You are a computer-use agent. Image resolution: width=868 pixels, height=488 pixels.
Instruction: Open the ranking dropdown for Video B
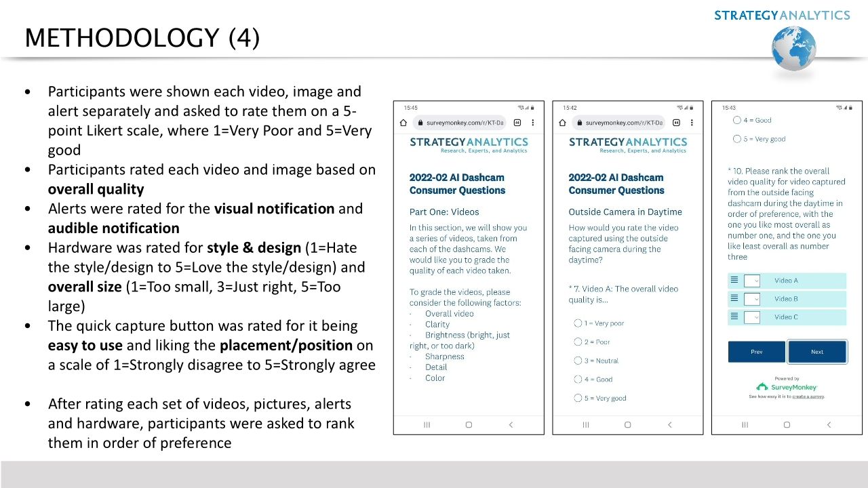click(753, 299)
